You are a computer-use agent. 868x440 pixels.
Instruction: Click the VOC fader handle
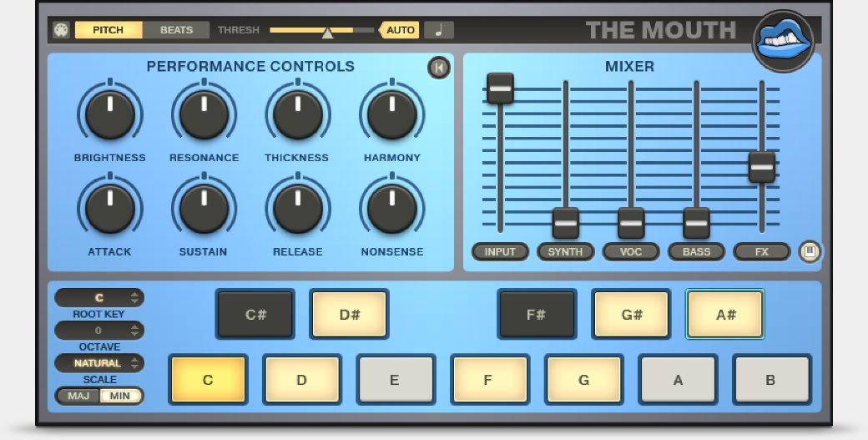631,224
